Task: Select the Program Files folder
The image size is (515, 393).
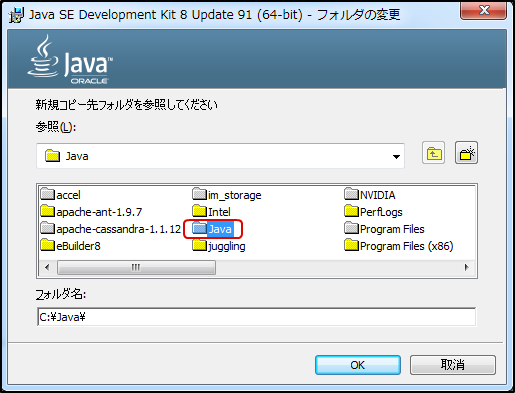Action: (x=384, y=229)
